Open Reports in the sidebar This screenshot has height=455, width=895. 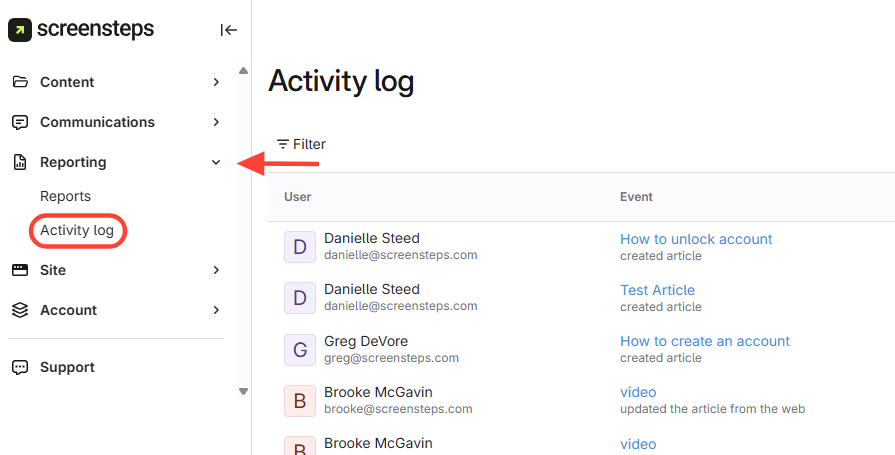pos(65,196)
